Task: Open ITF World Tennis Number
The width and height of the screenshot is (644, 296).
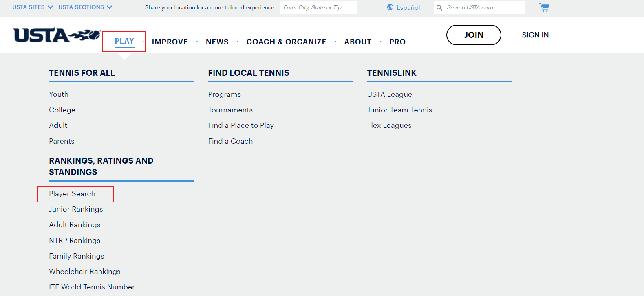Action: pos(92,287)
